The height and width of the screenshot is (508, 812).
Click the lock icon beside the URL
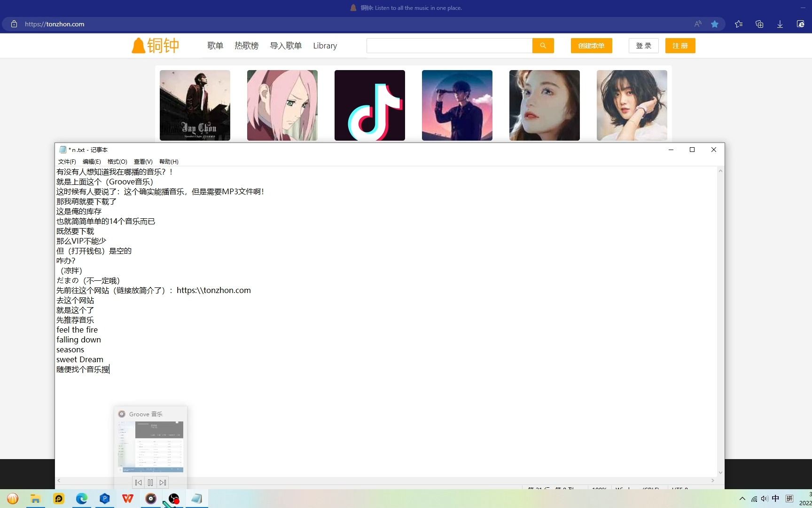(14, 24)
